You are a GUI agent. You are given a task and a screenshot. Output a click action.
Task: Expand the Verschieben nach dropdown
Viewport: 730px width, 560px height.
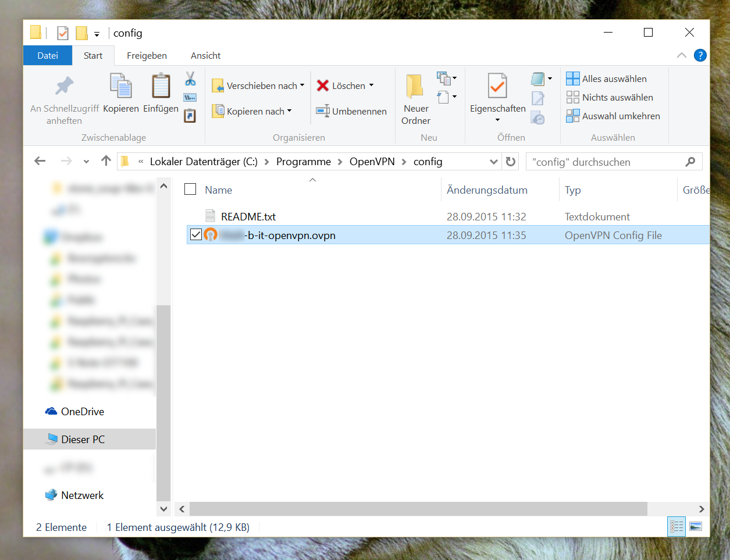click(x=302, y=85)
